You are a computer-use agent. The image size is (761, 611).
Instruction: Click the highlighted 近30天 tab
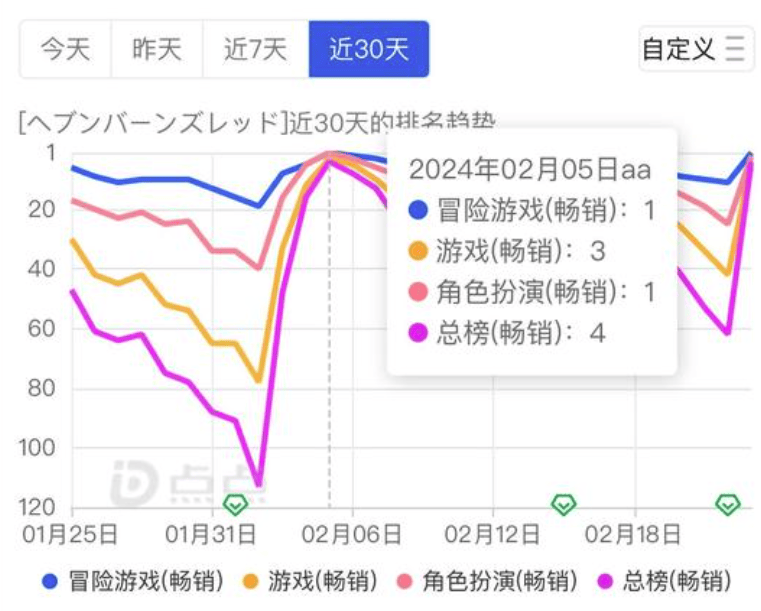click(369, 49)
